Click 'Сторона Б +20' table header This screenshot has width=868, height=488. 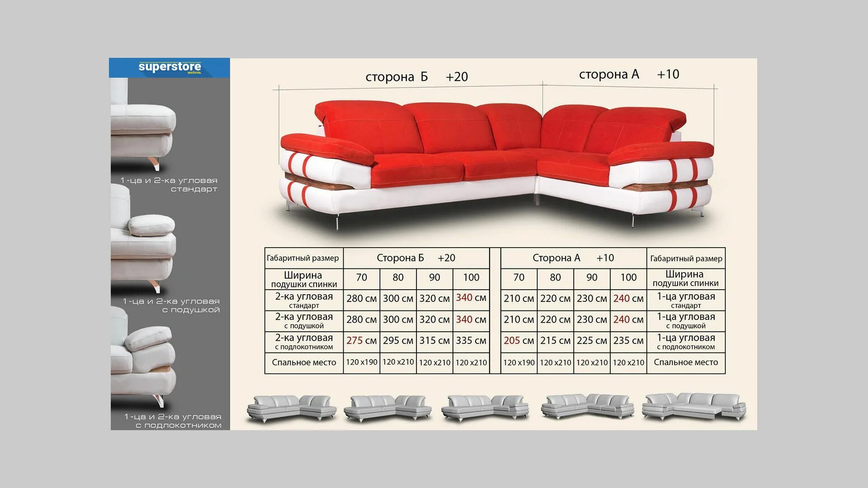(x=416, y=258)
